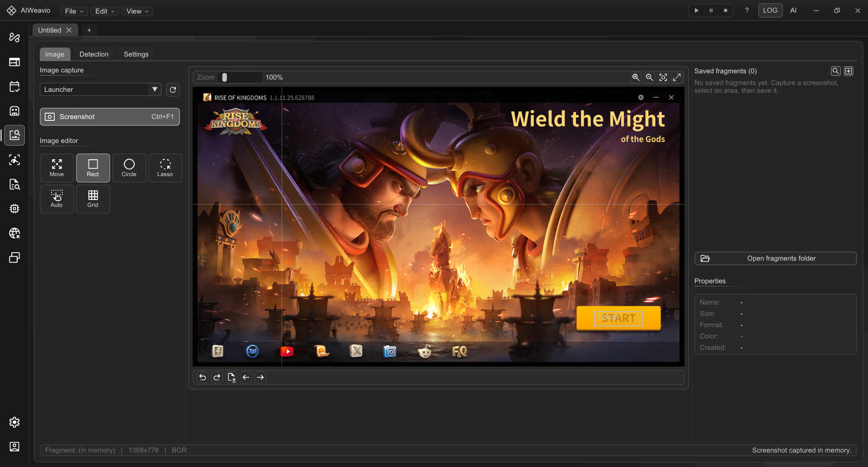Open the help question mark
The width and height of the screenshot is (868, 467).
click(x=747, y=10)
